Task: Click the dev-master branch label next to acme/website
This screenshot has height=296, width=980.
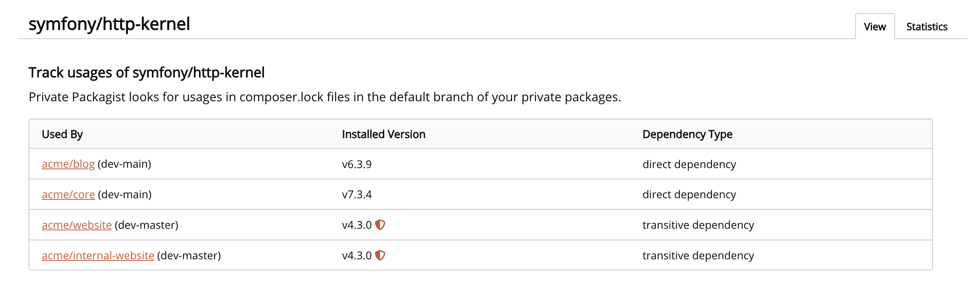Action: pos(147,225)
